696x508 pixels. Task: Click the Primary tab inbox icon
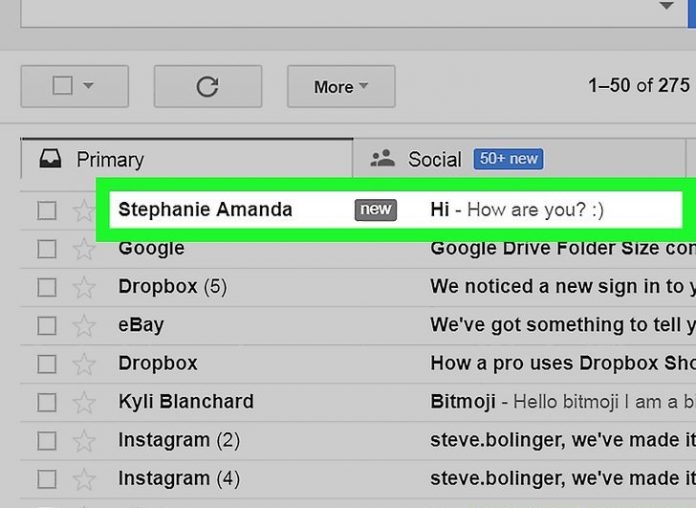(49, 159)
